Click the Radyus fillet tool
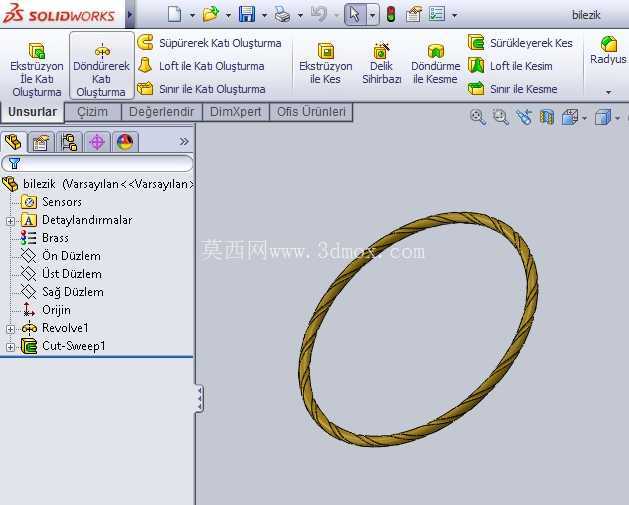Image resolution: width=629 pixels, height=505 pixels. coord(609,50)
